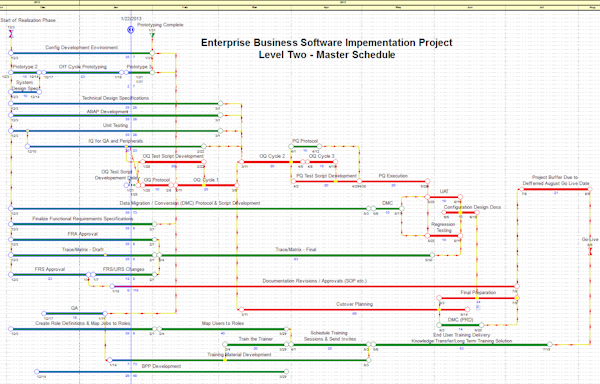This screenshot has height=384, width=600.
Task: Click the 'Unit Testing' activity label
Action: [x=115, y=125]
